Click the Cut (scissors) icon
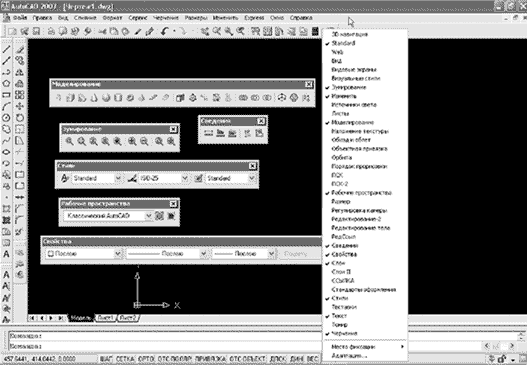 pyautogui.click(x=103, y=31)
